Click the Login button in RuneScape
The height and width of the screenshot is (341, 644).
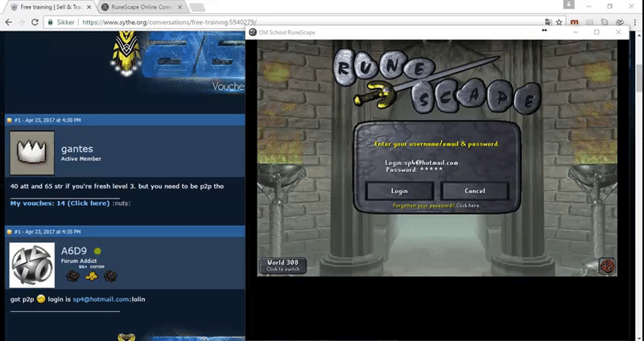click(x=399, y=191)
